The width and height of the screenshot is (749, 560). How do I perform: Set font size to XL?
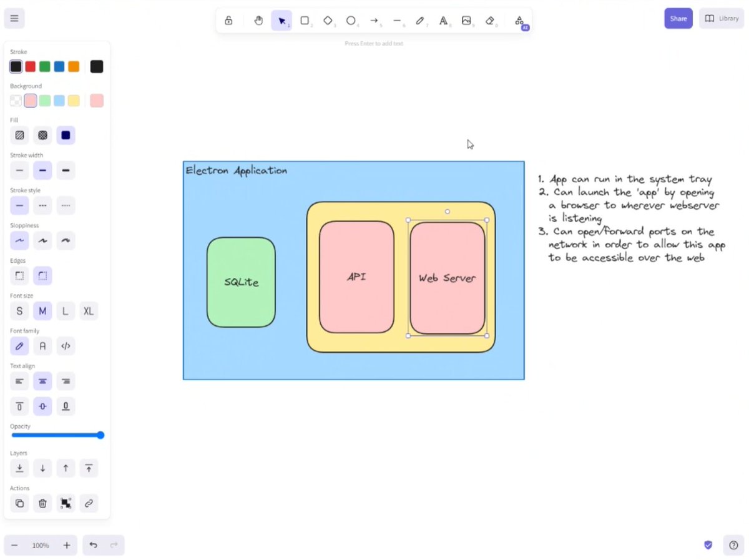89,311
